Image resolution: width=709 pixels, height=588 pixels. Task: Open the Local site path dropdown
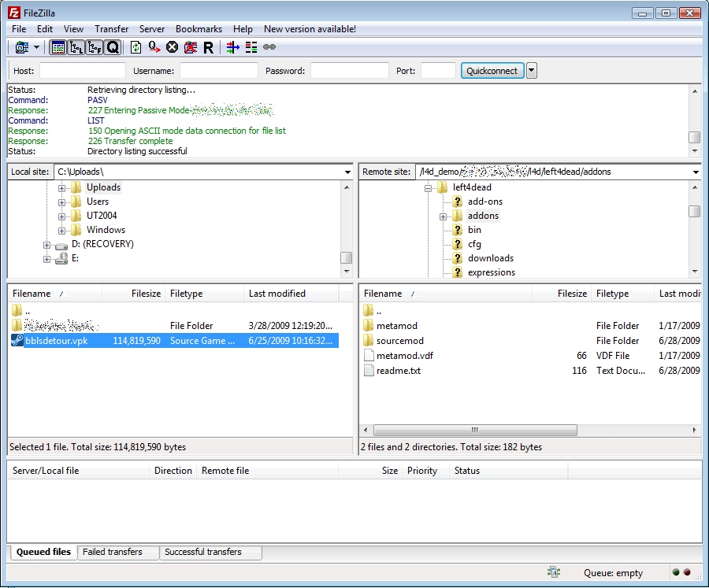pyautogui.click(x=347, y=172)
